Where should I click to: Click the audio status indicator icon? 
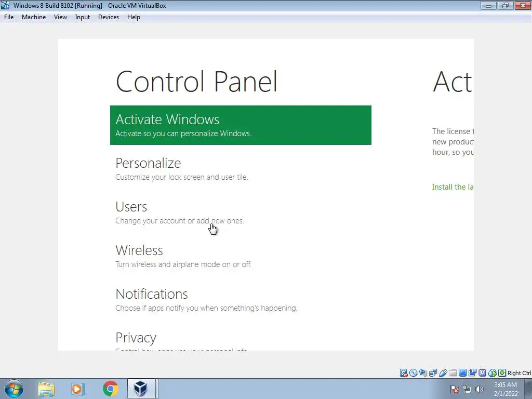click(x=423, y=373)
